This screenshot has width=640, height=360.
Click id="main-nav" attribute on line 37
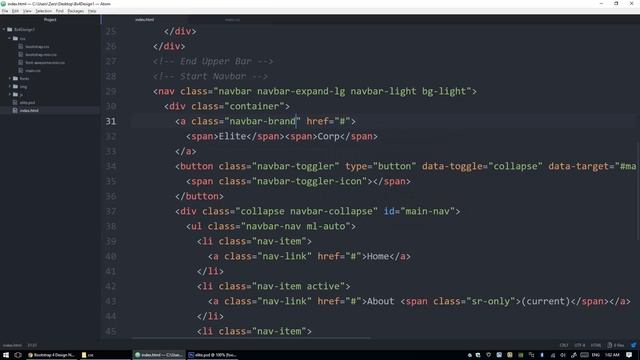click(419, 211)
